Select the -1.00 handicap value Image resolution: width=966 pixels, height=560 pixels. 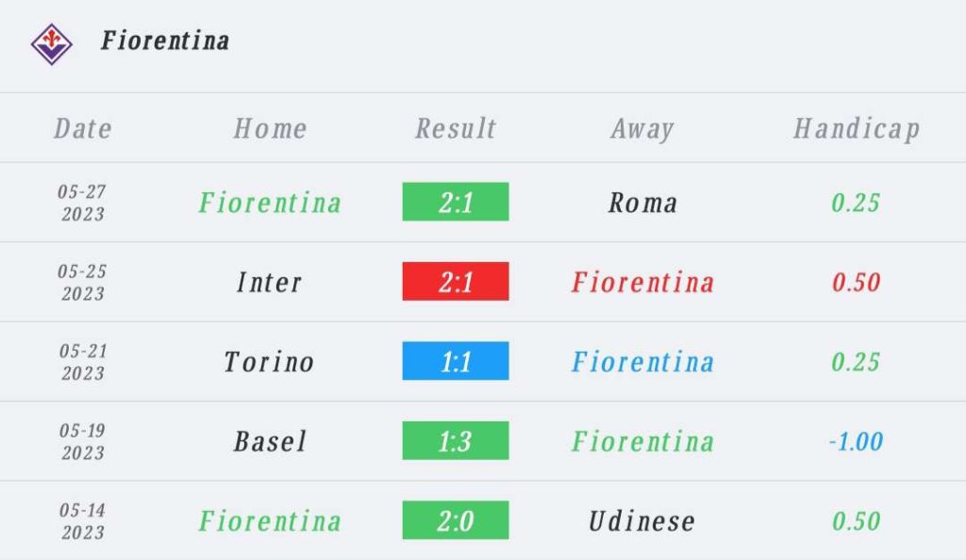(857, 441)
